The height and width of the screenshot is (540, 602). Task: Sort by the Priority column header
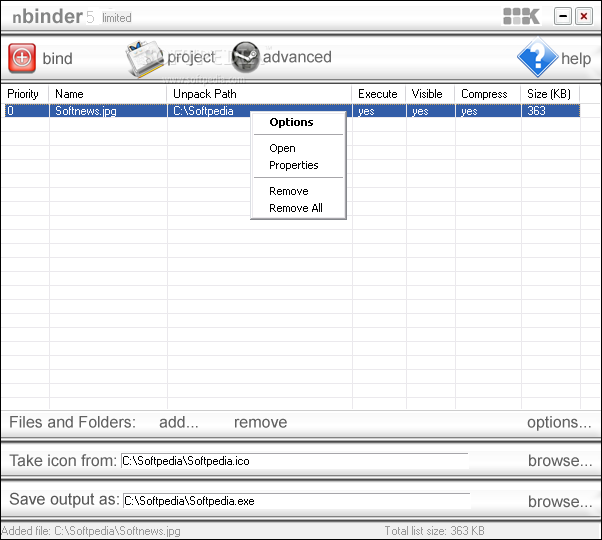tap(23, 94)
